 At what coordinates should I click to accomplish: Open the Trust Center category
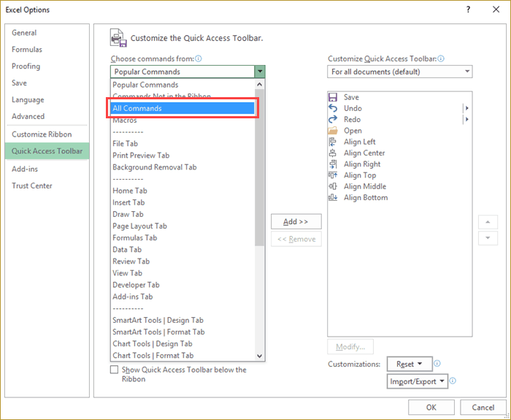click(x=47, y=186)
